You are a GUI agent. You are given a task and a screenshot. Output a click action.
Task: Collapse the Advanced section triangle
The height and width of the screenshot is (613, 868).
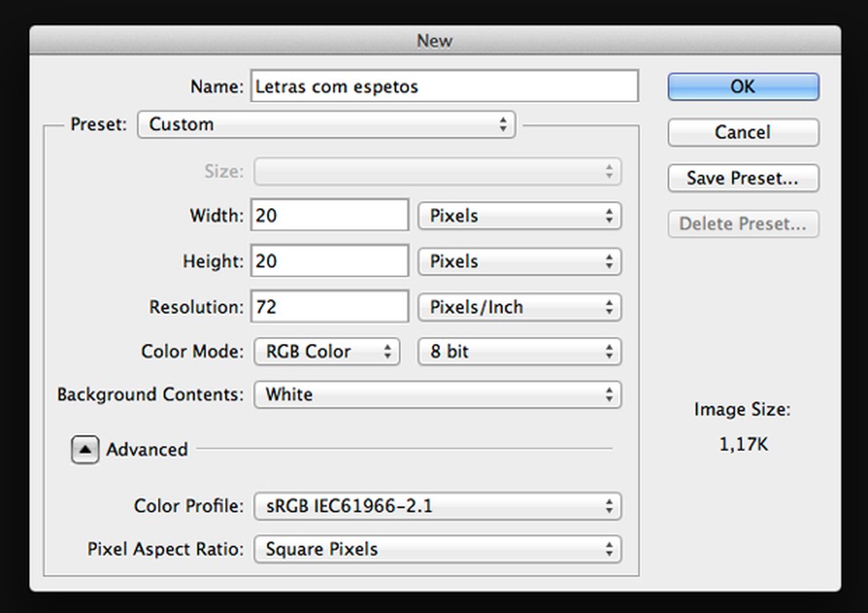[85, 450]
